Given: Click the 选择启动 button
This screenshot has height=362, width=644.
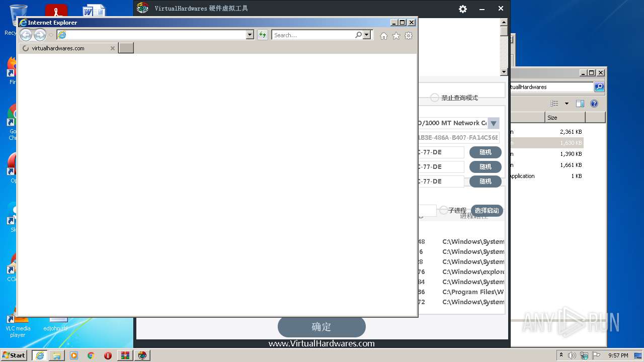Looking at the screenshot, I should (487, 211).
